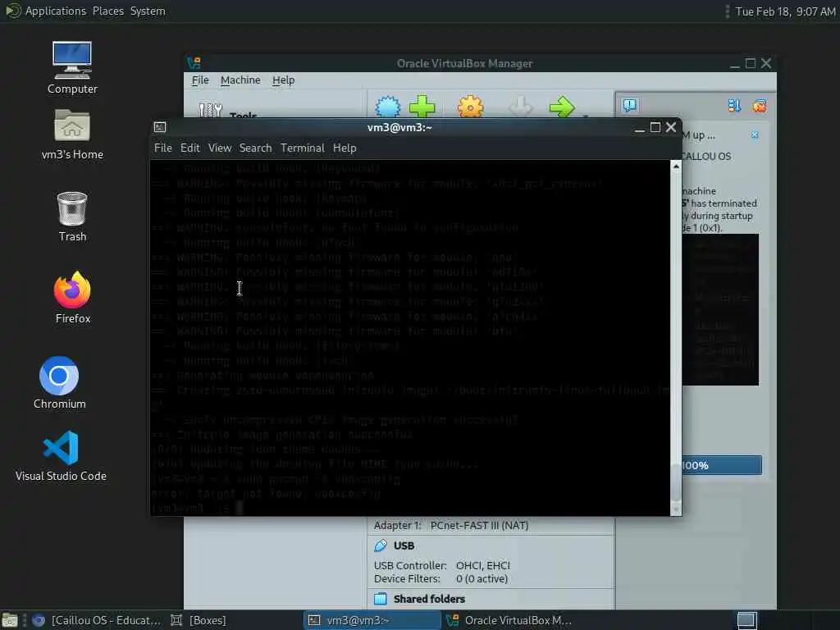Click the terminal window icon in title bar
This screenshot has width=840, height=630.
coord(160,127)
